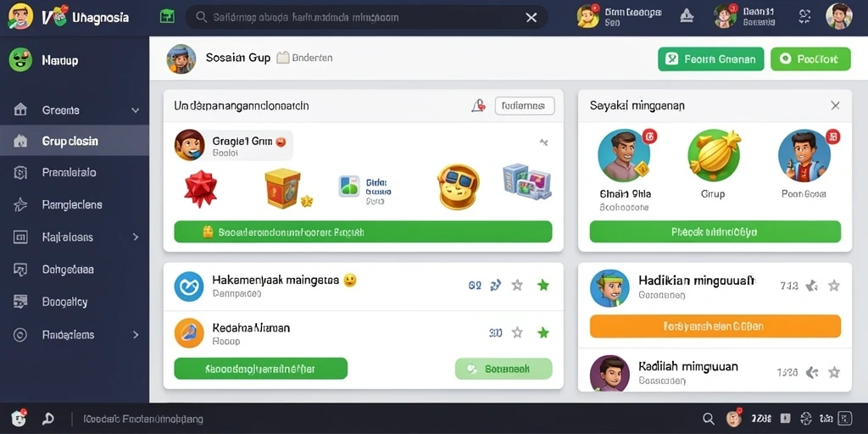
Task: Click the ghost icon in bottom bar
Action: coord(19,418)
